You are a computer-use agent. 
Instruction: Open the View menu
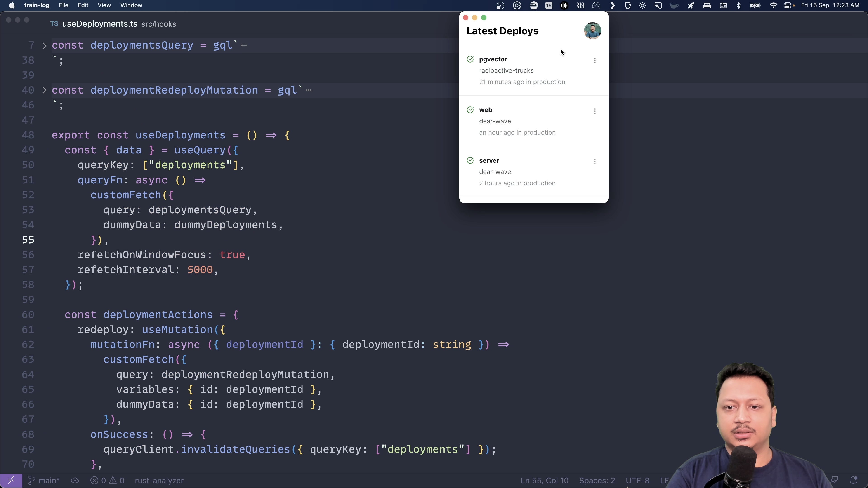click(104, 5)
